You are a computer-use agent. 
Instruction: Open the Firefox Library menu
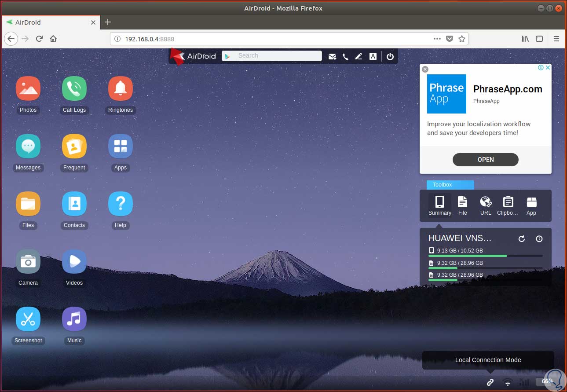[x=525, y=39]
